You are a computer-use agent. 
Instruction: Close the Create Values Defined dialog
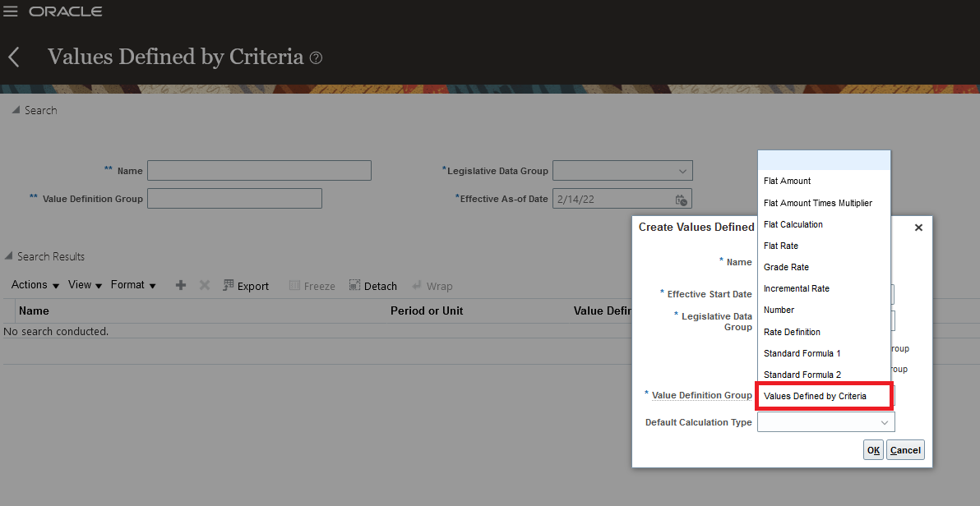(x=918, y=228)
